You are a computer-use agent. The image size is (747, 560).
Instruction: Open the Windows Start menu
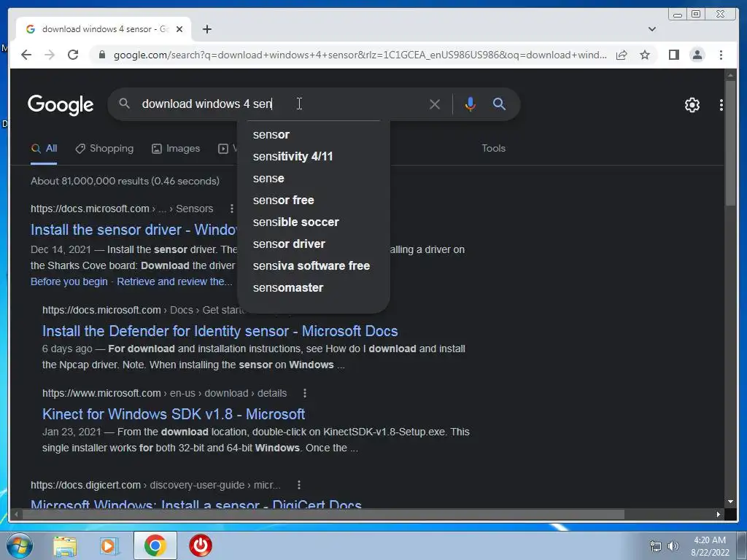coord(20,545)
